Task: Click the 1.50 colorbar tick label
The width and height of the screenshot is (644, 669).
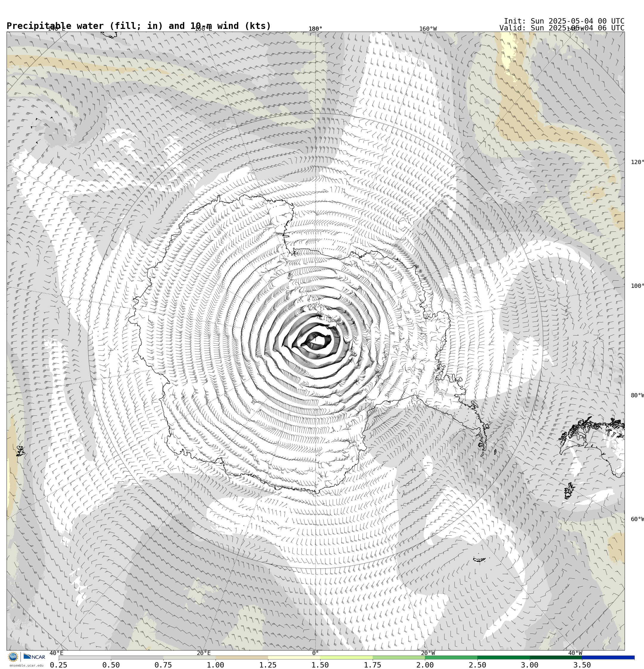Action: point(321,665)
